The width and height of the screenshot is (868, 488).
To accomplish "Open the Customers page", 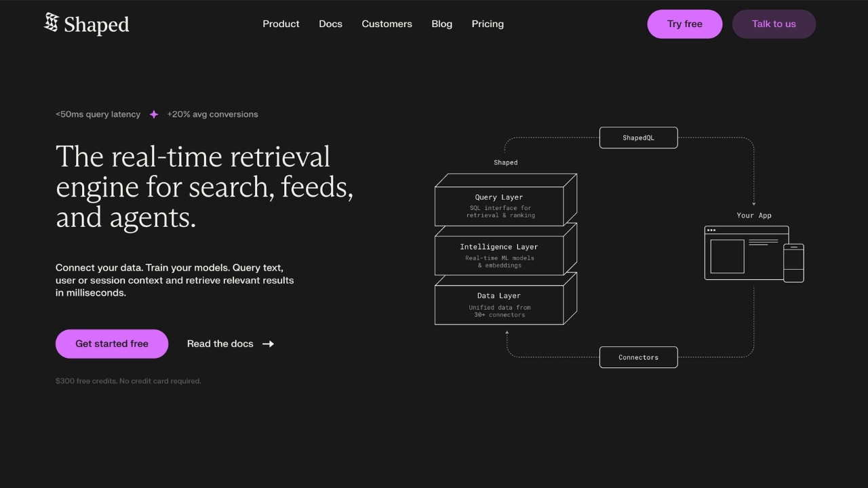I will point(387,24).
